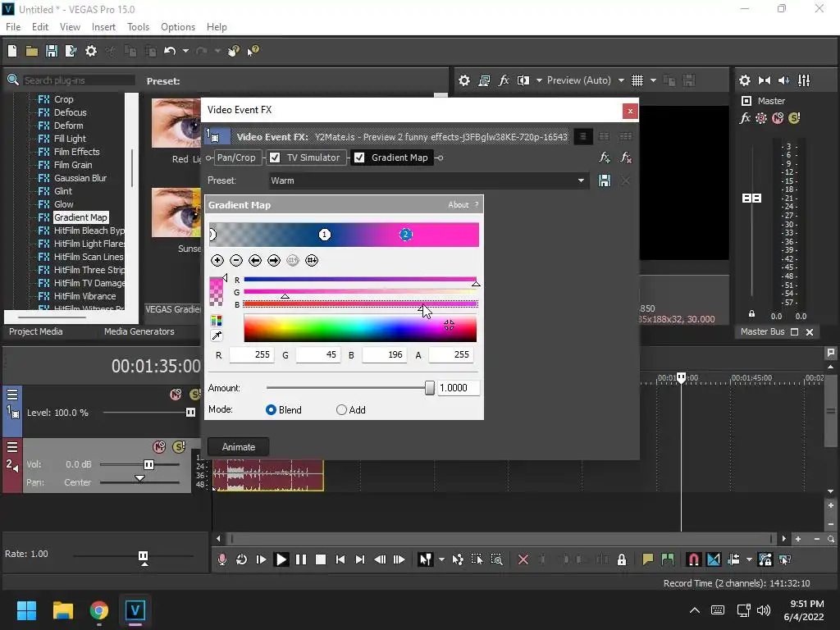This screenshot has width=840, height=630.
Task: Click the Undo arrow icon
Action: click(x=170, y=51)
